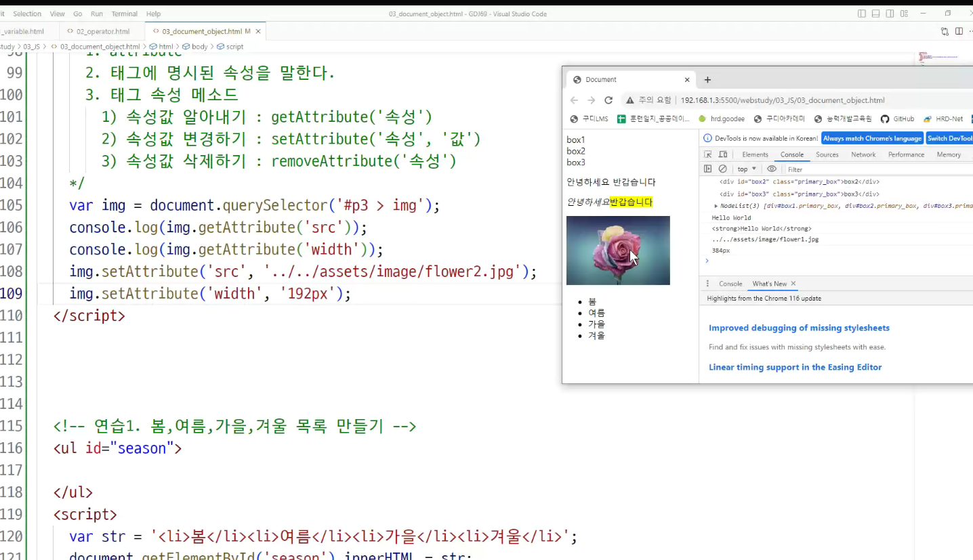Screen dimensions: 973x560
Task: Open the console live expression eye
Action: point(772,169)
